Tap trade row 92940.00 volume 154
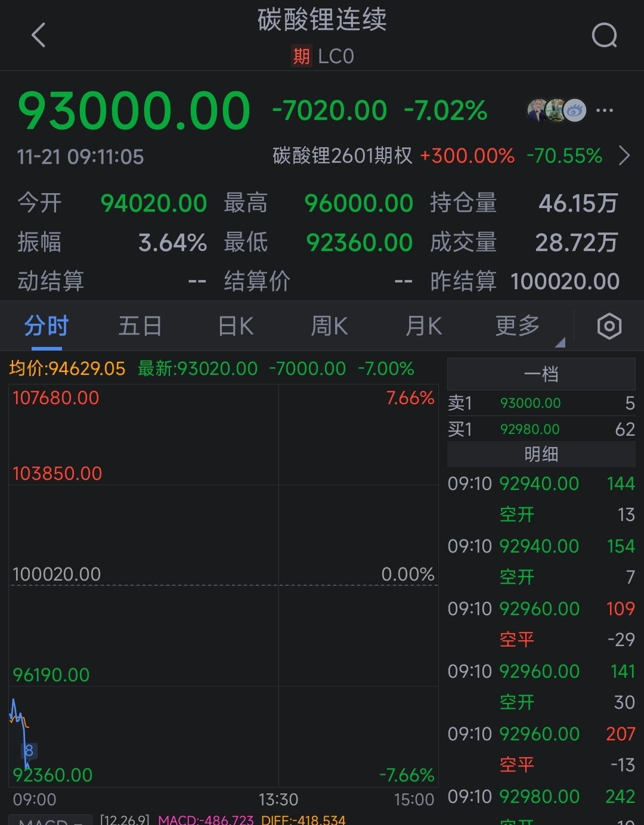 541,546
